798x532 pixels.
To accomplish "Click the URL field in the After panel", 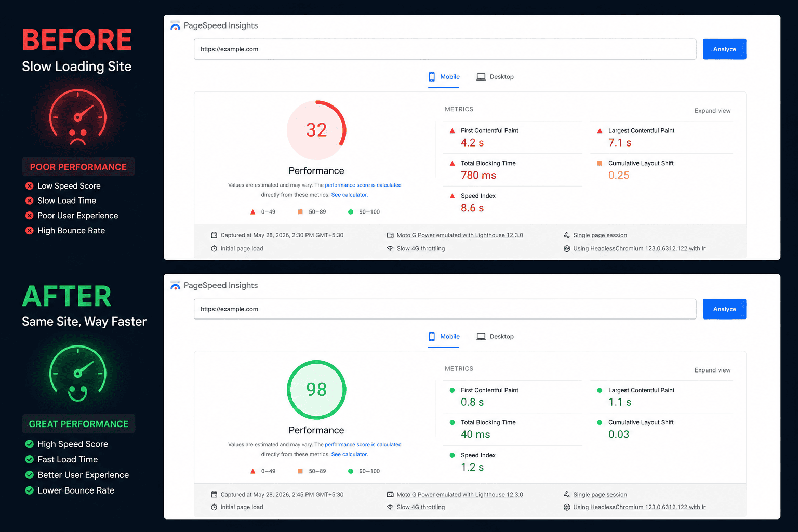I will (x=445, y=309).
